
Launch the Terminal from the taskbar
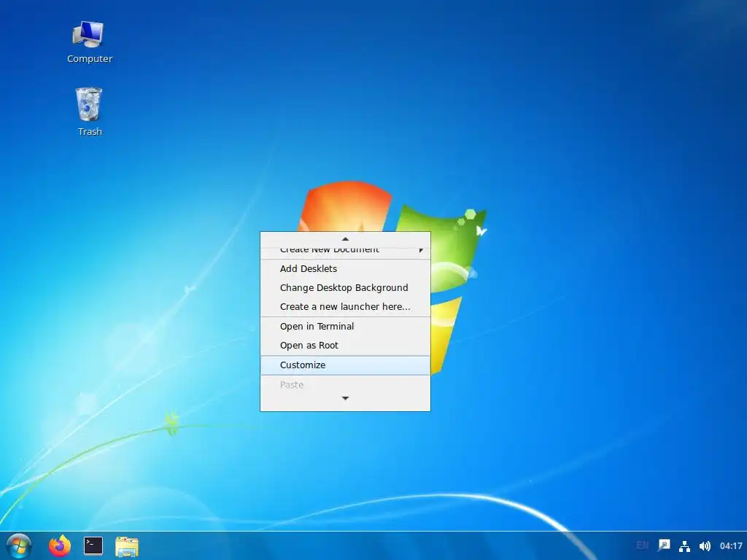pos(93,545)
